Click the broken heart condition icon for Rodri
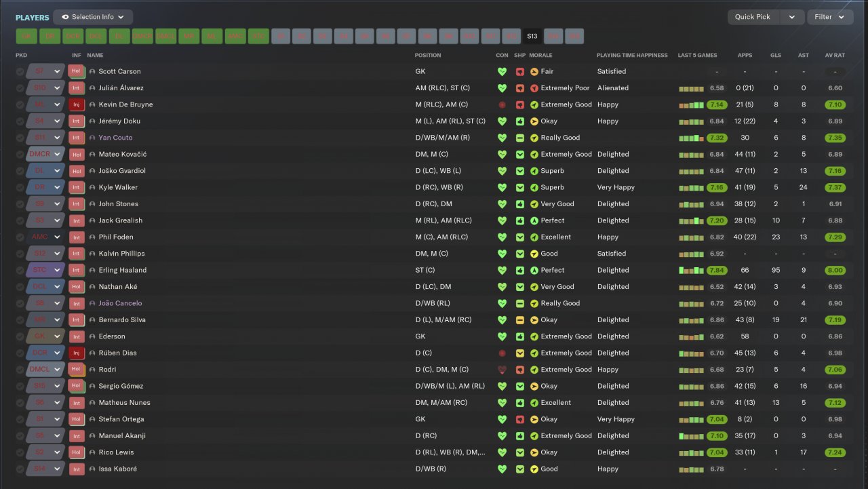 pos(502,370)
